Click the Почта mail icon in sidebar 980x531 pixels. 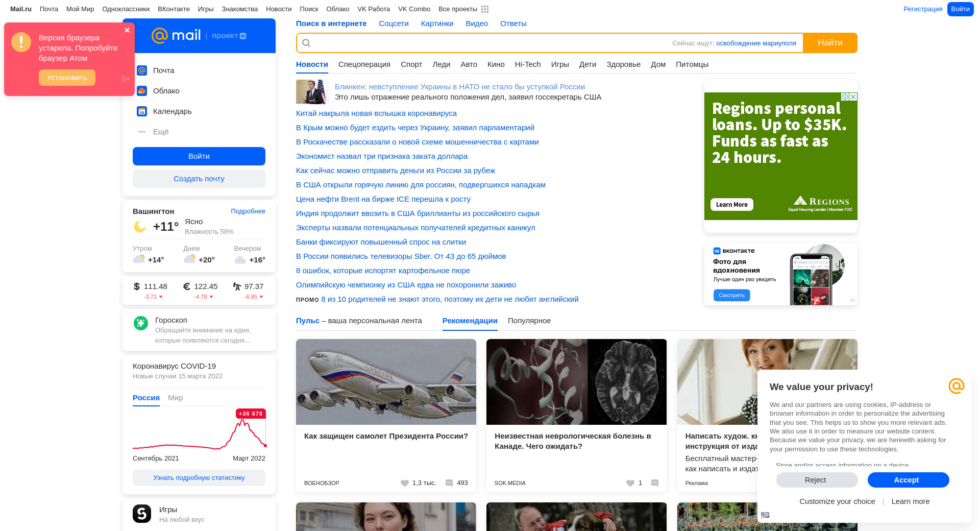coord(142,70)
